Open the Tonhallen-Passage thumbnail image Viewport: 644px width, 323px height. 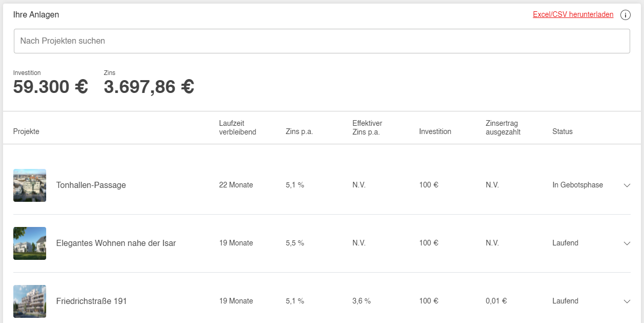coord(30,185)
